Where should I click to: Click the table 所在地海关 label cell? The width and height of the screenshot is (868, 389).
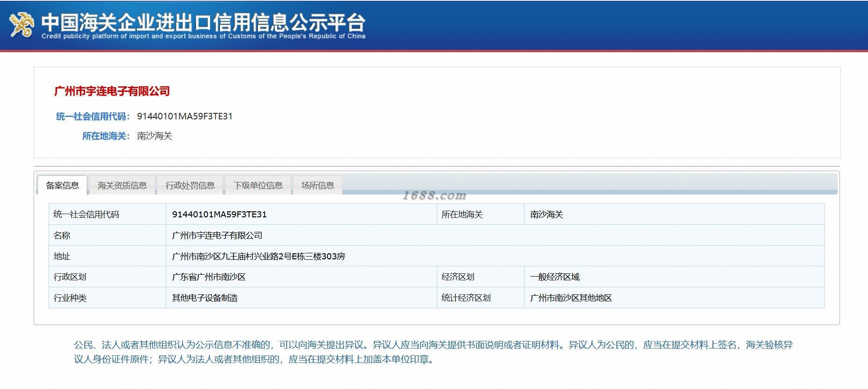[x=481, y=215]
